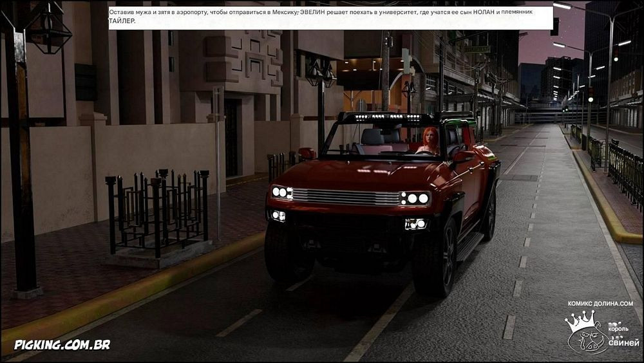Click the fog light nearest the road's centre line
The width and height of the screenshot is (644, 363).
pyautogui.click(x=416, y=223)
